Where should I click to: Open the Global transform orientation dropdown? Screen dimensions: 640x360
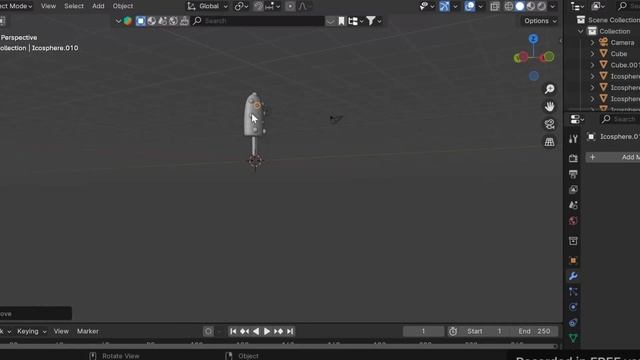point(208,6)
